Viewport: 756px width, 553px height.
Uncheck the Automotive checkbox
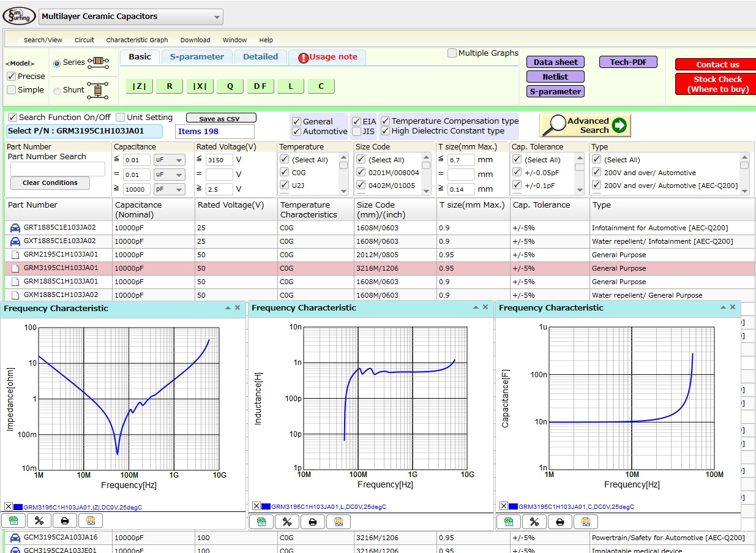coord(296,131)
